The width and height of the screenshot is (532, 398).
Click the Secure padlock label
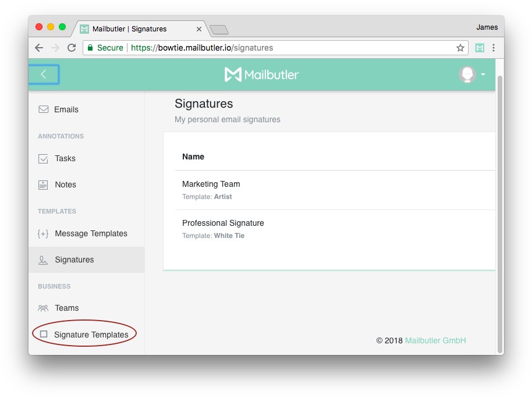point(105,48)
